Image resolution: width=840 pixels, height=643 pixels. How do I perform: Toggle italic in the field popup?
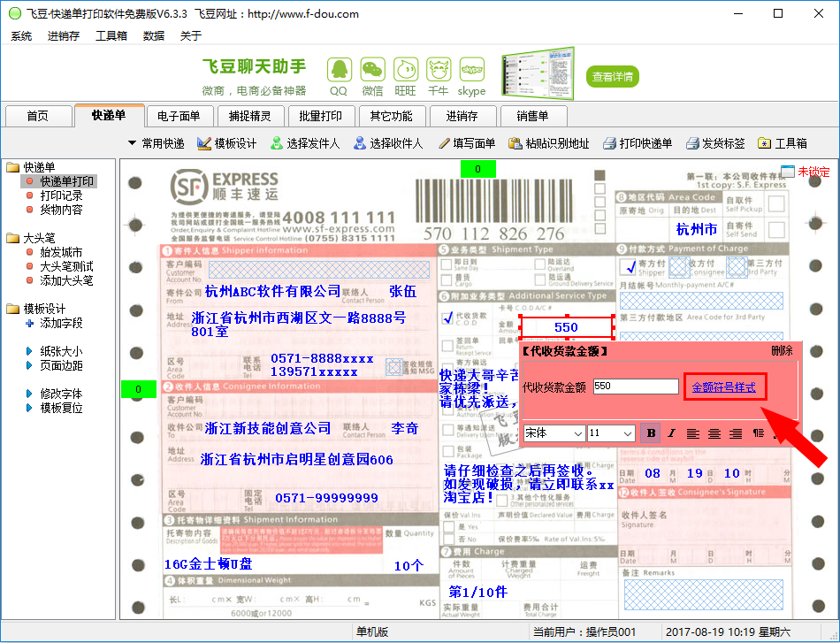tap(672, 433)
